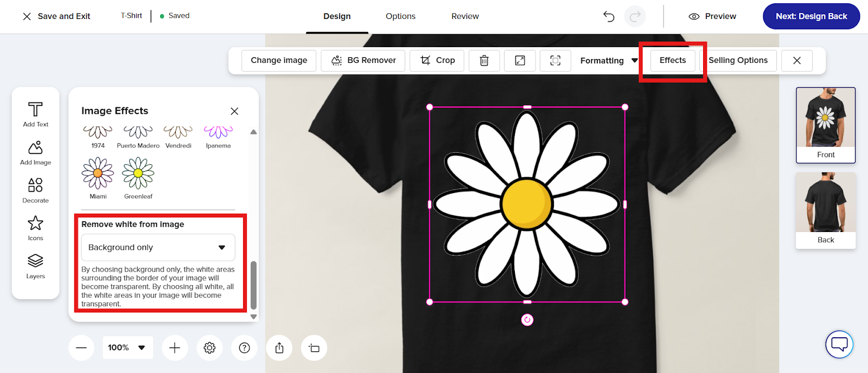Image resolution: width=868 pixels, height=373 pixels.
Task: Open the 100% zoom level dropdown
Action: tap(127, 348)
